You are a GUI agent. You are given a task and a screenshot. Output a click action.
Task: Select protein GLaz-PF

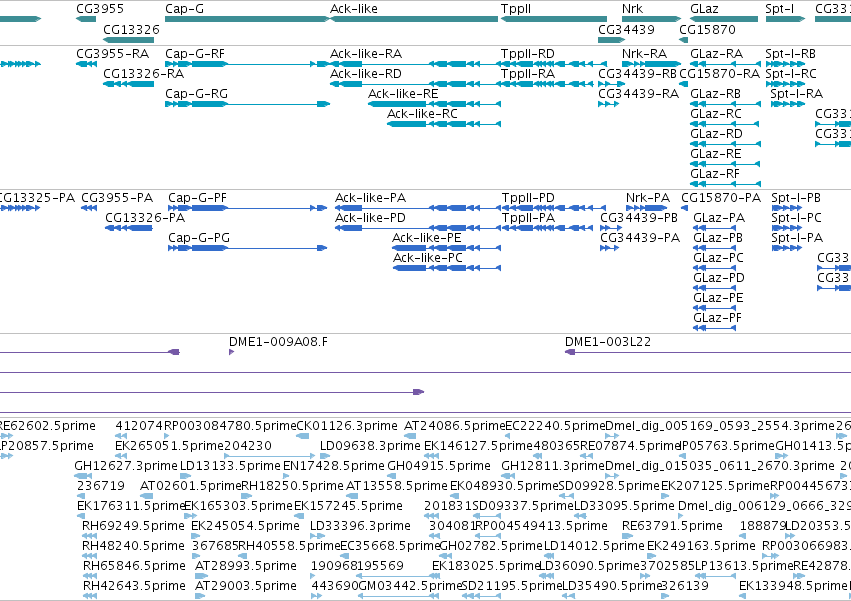[x=715, y=328]
